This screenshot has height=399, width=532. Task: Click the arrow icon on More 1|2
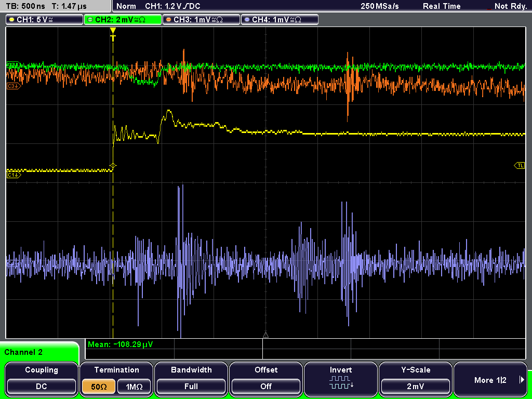coord(522,380)
